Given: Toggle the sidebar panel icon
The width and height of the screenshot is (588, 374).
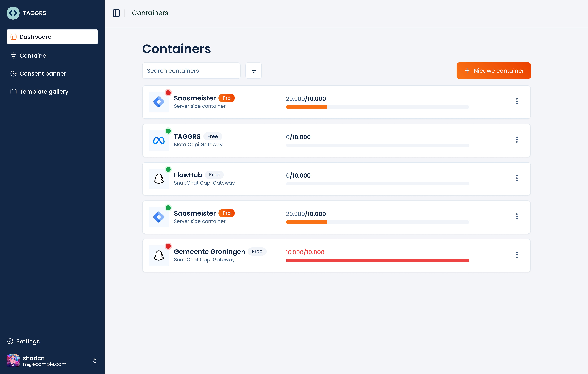Looking at the screenshot, I should pyautogui.click(x=116, y=13).
